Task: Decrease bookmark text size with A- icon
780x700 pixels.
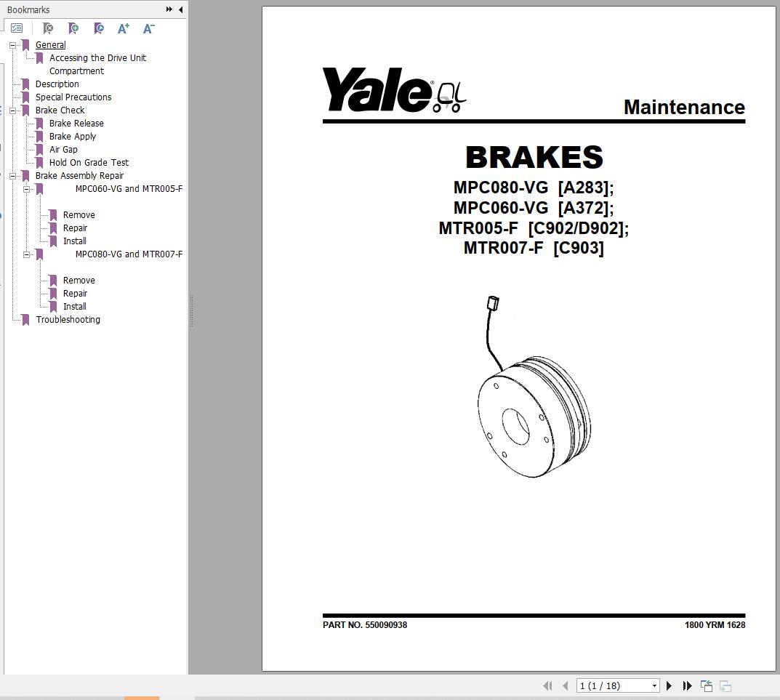Action: coord(148,28)
